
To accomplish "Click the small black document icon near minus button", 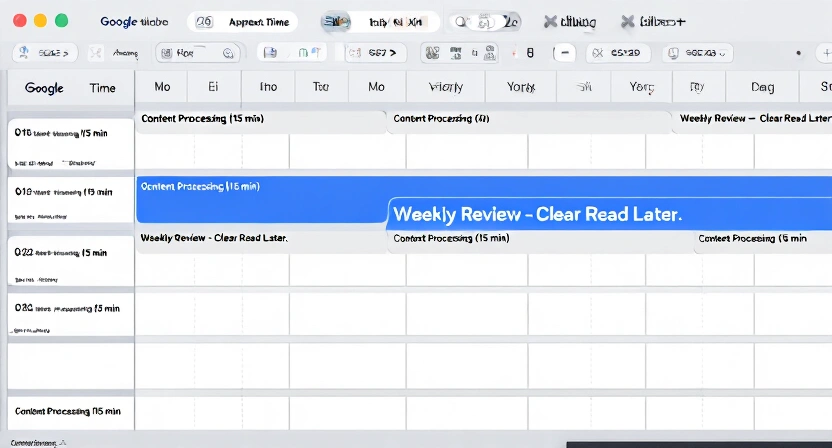I will tap(530, 53).
